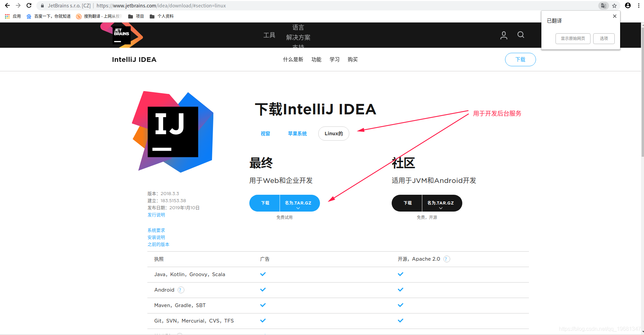The height and width of the screenshot is (335, 644).
Task: Open the Chrome three-dot menu
Action: [x=639, y=5]
